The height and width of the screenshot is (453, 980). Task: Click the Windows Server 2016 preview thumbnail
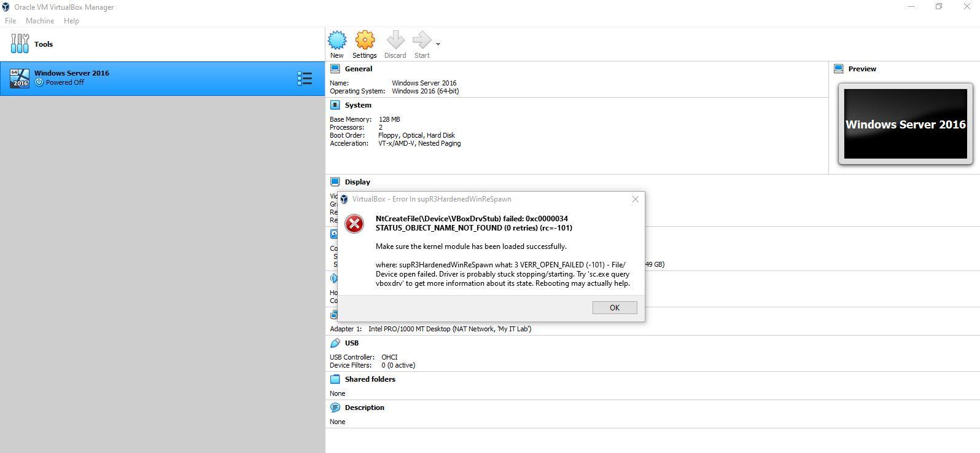point(905,124)
